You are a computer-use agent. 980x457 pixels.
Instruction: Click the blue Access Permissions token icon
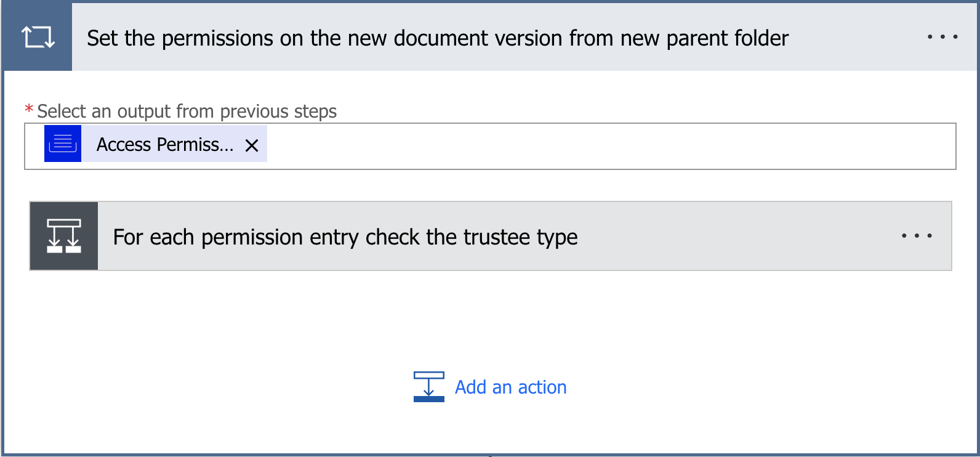click(63, 144)
